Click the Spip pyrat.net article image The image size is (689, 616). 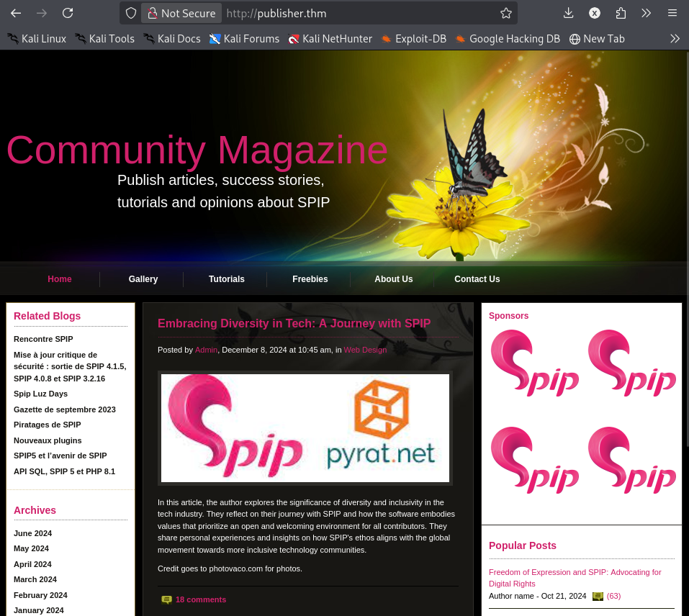pos(305,428)
